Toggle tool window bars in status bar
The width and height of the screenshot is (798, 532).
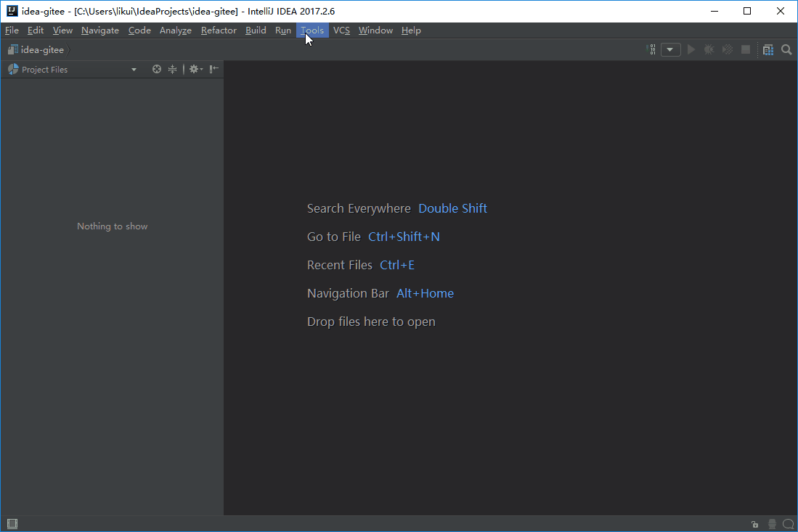12,524
